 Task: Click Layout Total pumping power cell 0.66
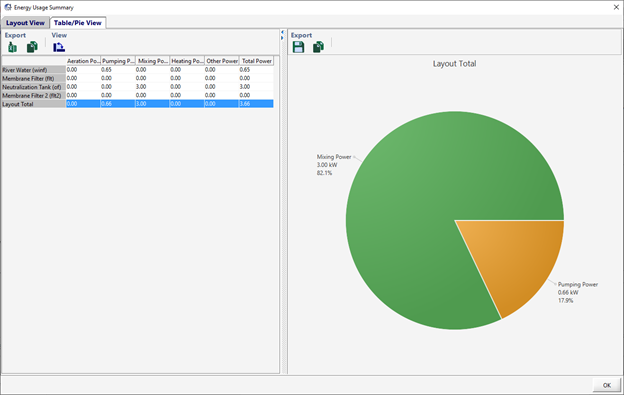pos(118,104)
